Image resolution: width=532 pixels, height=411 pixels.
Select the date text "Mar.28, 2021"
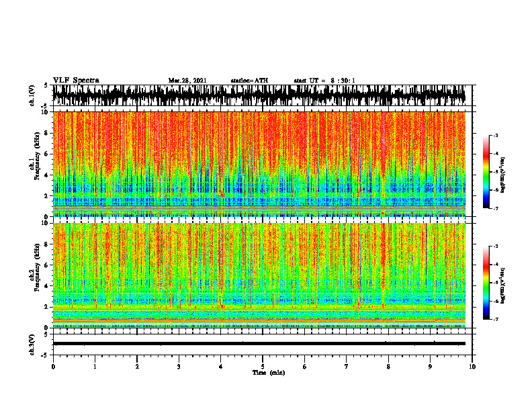tap(187, 81)
